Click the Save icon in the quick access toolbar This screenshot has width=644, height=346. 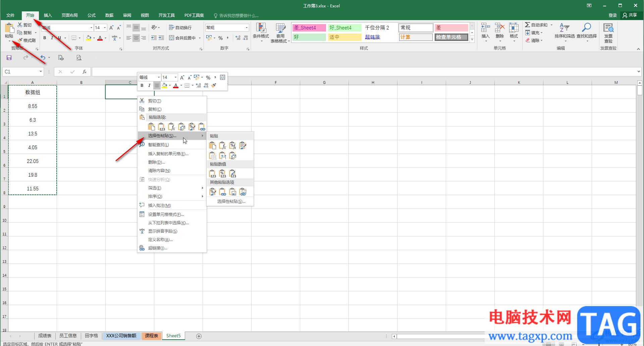click(x=9, y=58)
